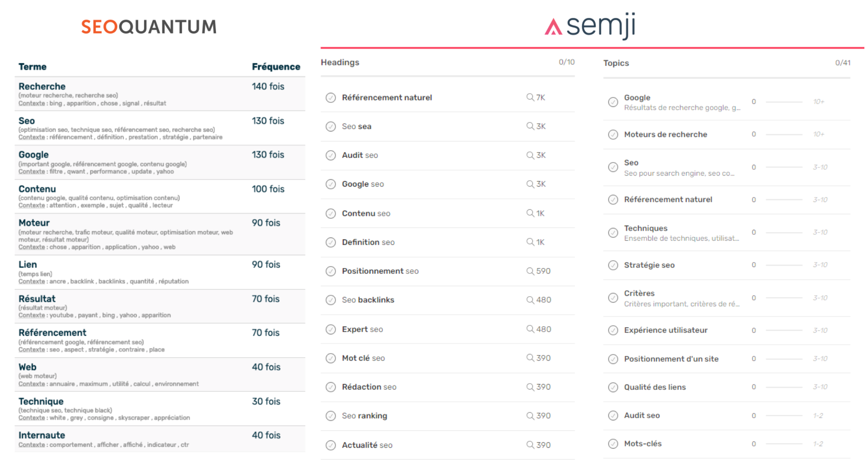Check the Definition seo heading circle
868x460 pixels.
click(331, 243)
